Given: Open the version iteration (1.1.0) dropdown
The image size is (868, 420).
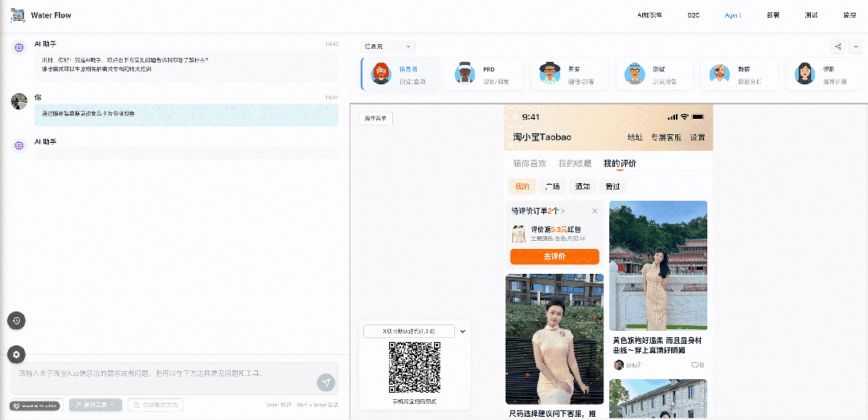Looking at the screenshot, I should pos(409,331).
